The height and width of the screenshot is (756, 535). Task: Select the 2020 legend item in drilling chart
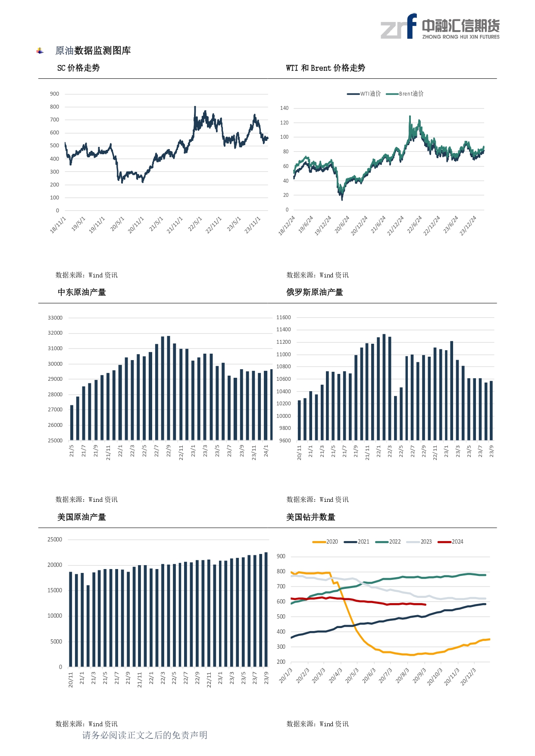[x=325, y=542]
